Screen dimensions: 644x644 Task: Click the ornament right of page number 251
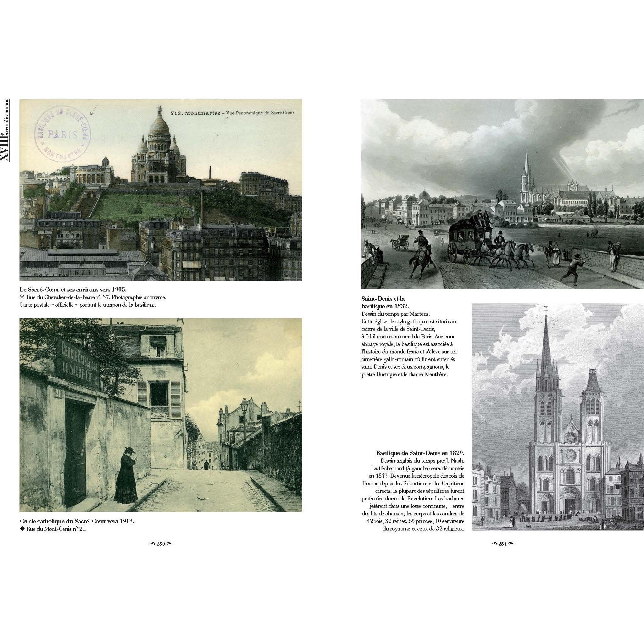(511, 544)
